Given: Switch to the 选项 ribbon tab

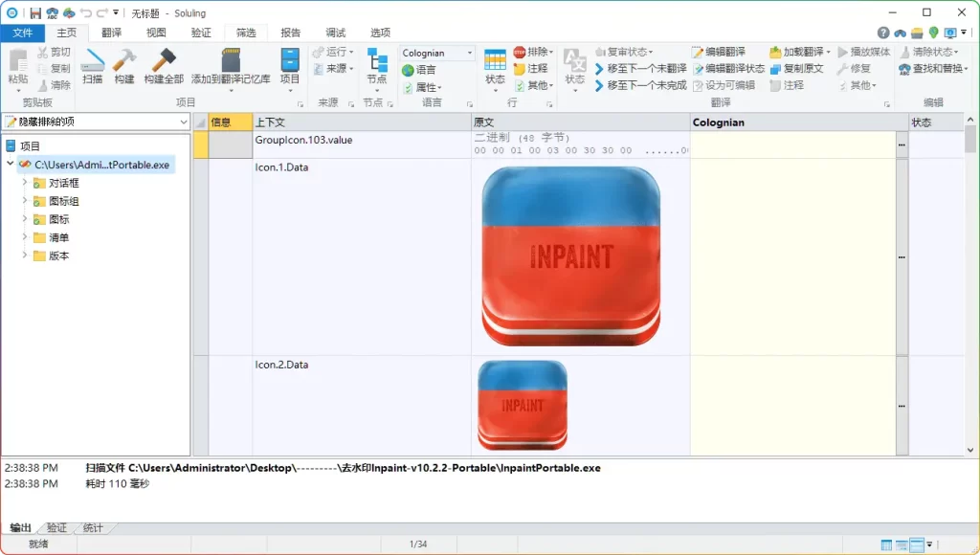Looking at the screenshot, I should pyautogui.click(x=380, y=33).
